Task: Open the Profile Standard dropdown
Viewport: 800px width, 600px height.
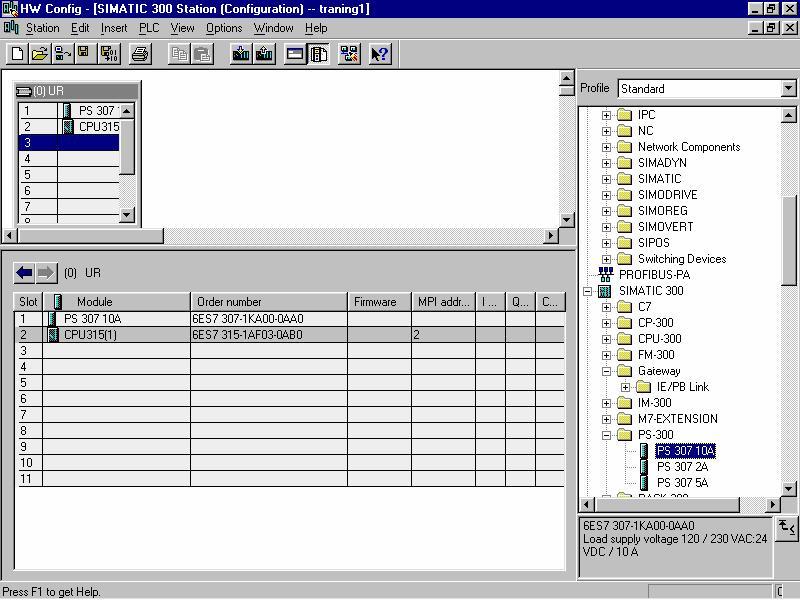Action: pos(788,88)
